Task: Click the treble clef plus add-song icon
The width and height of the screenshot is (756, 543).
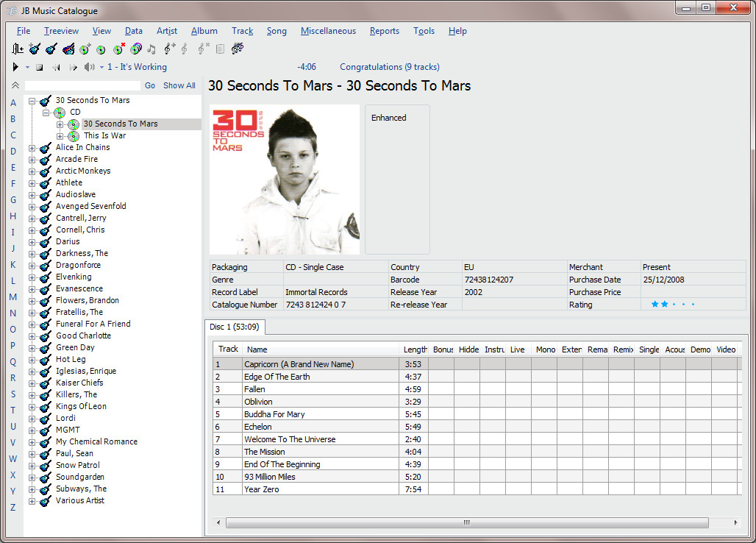Action: [x=169, y=49]
